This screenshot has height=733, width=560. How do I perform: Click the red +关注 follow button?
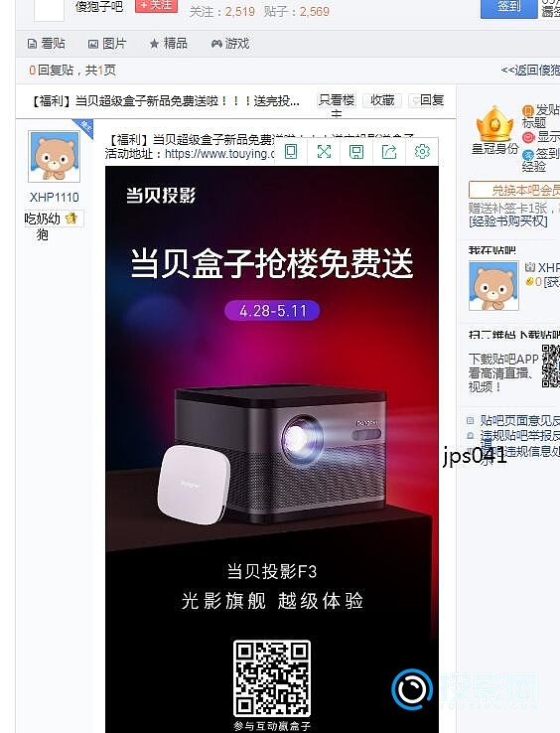[x=156, y=5]
